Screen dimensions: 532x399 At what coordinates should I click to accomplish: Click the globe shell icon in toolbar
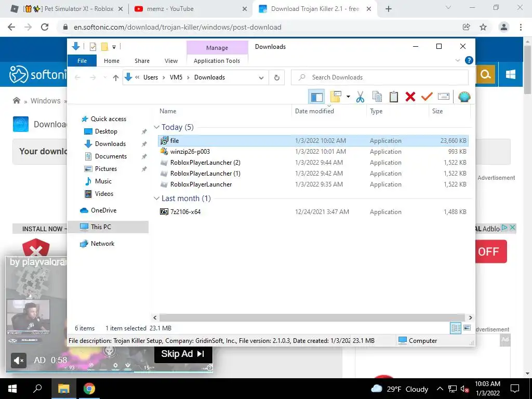point(464,97)
